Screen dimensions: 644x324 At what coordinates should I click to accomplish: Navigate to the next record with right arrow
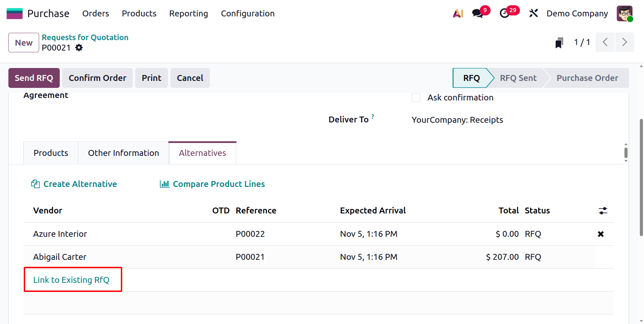(x=625, y=42)
